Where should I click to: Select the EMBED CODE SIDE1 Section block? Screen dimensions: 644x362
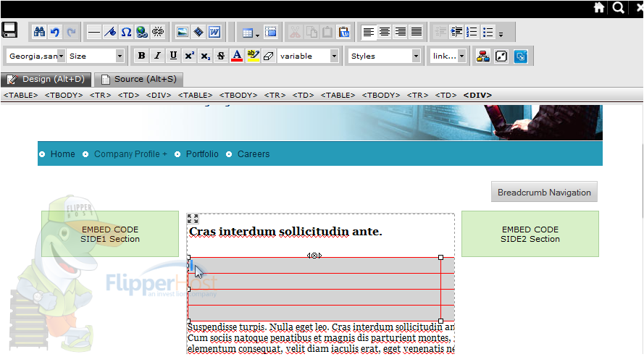pos(110,234)
